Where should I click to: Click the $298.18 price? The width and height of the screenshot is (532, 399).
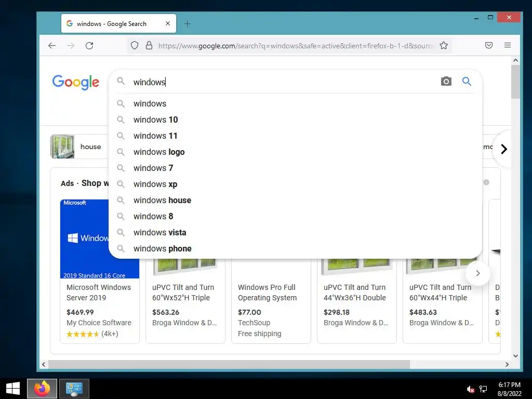pyautogui.click(x=337, y=312)
